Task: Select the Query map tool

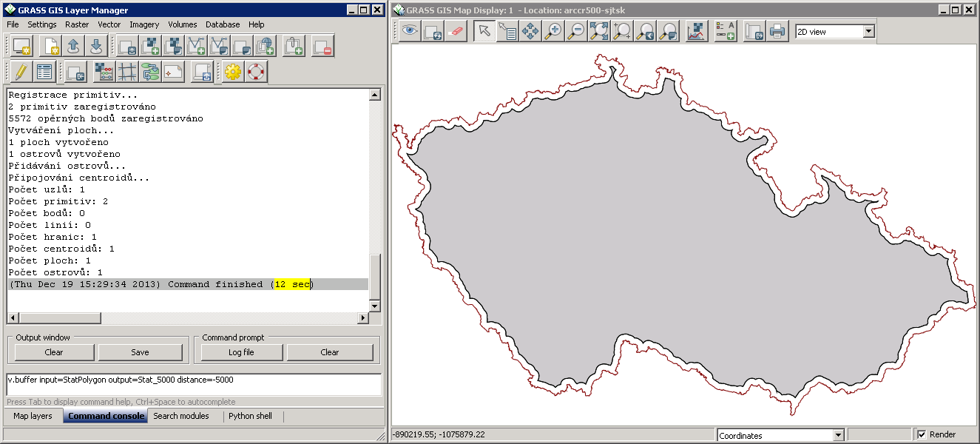Action: (507, 31)
